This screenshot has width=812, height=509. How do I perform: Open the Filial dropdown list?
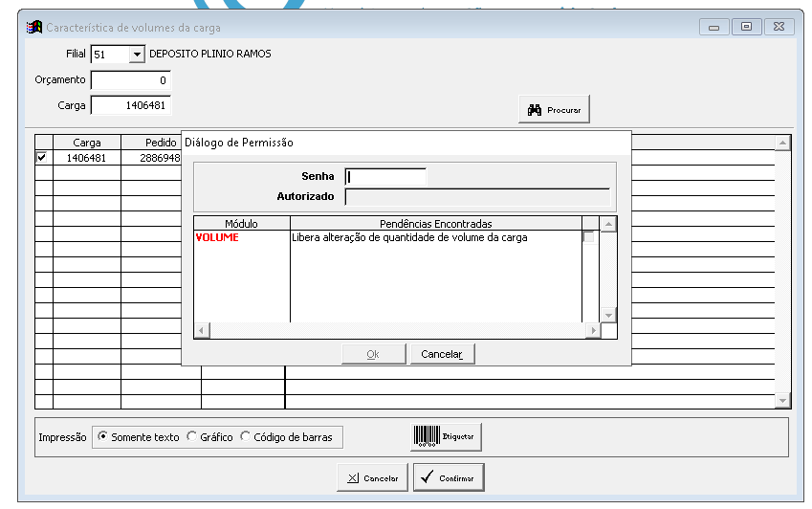point(136,55)
